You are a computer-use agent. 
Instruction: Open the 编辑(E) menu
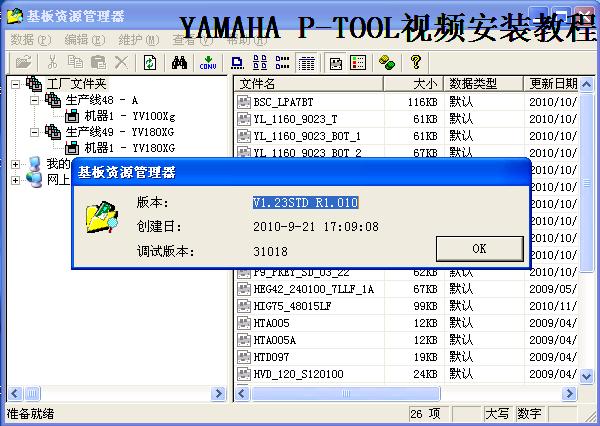click(x=84, y=40)
